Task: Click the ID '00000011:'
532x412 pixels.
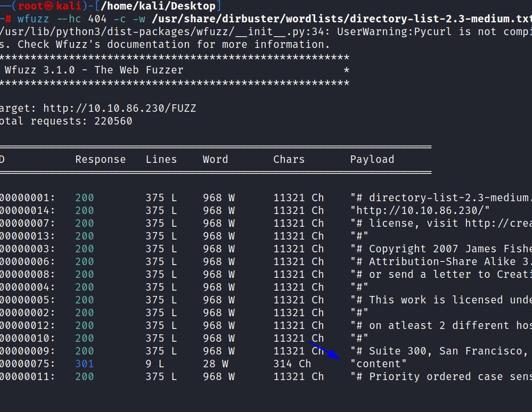Action: pyautogui.click(x=28, y=377)
